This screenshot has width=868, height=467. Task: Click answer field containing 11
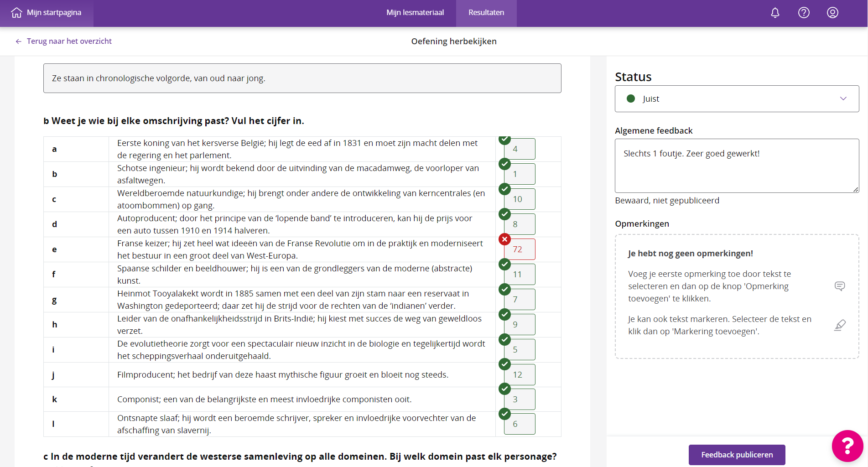coord(520,275)
